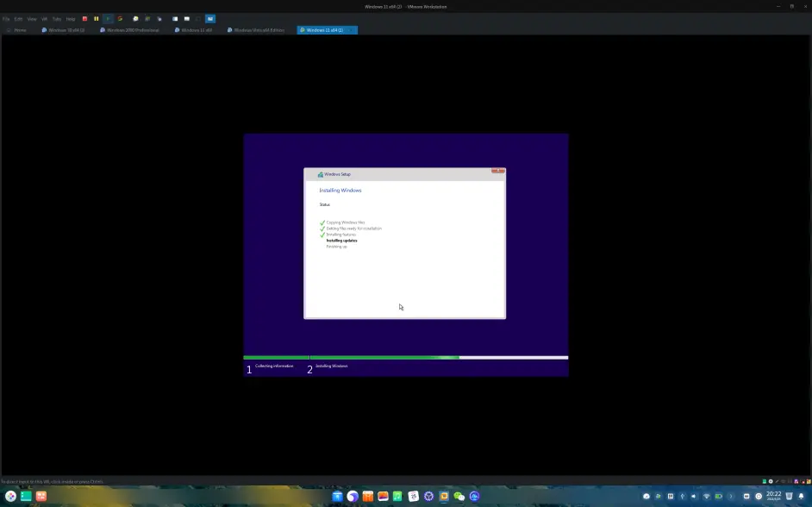Click the revert snapshot toolbar icon
This screenshot has width=812, height=507.
click(147, 19)
